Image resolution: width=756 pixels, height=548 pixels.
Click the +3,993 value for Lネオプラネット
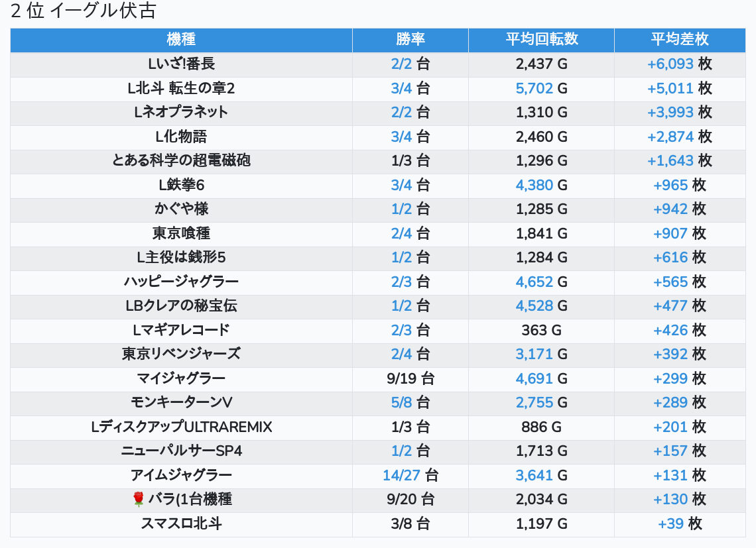[x=670, y=113]
